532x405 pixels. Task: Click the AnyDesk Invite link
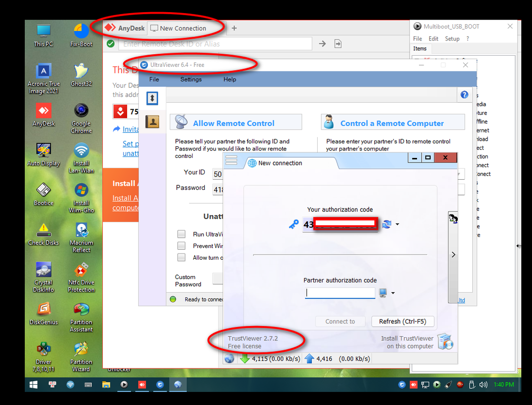coord(130,129)
